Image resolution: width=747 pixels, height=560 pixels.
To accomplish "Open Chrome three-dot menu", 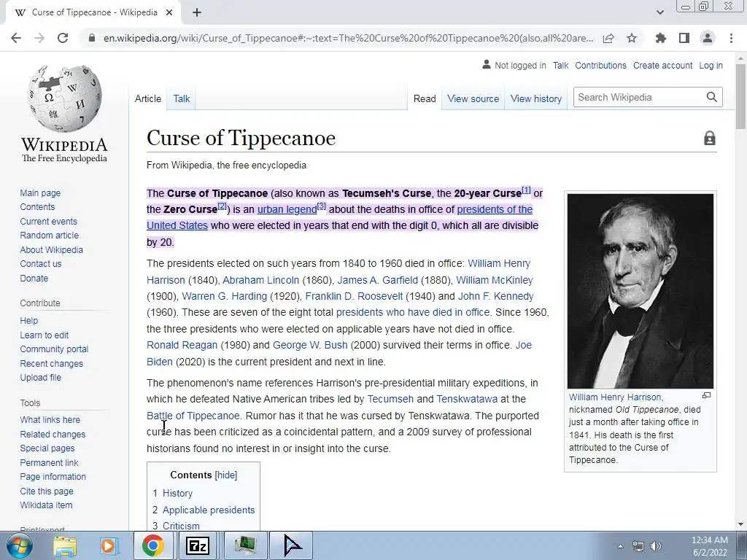I will tap(731, 38).
